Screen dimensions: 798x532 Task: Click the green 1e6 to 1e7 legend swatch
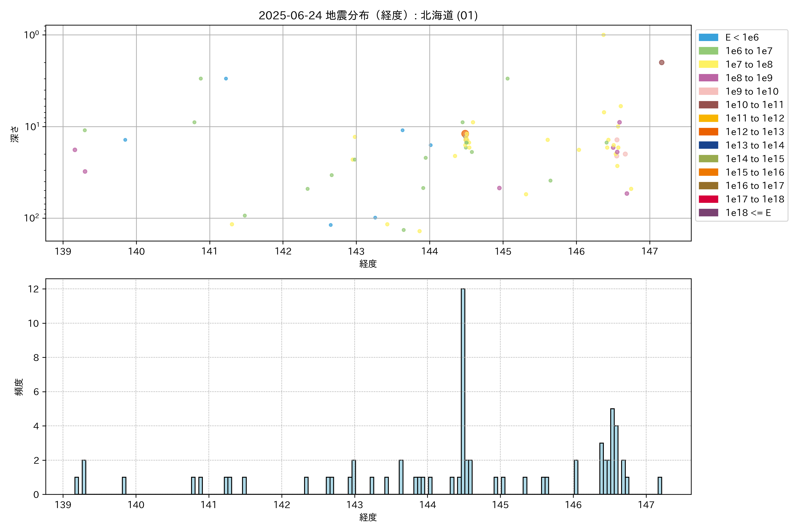pyautogui.click(x=708, y=51)
